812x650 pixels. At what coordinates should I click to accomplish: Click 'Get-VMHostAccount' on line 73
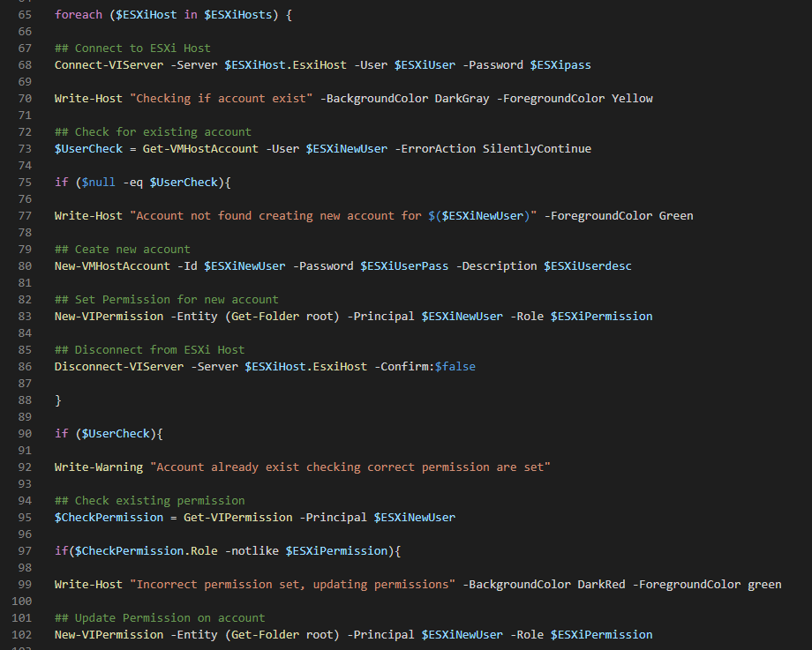click(x=200, y=149)
